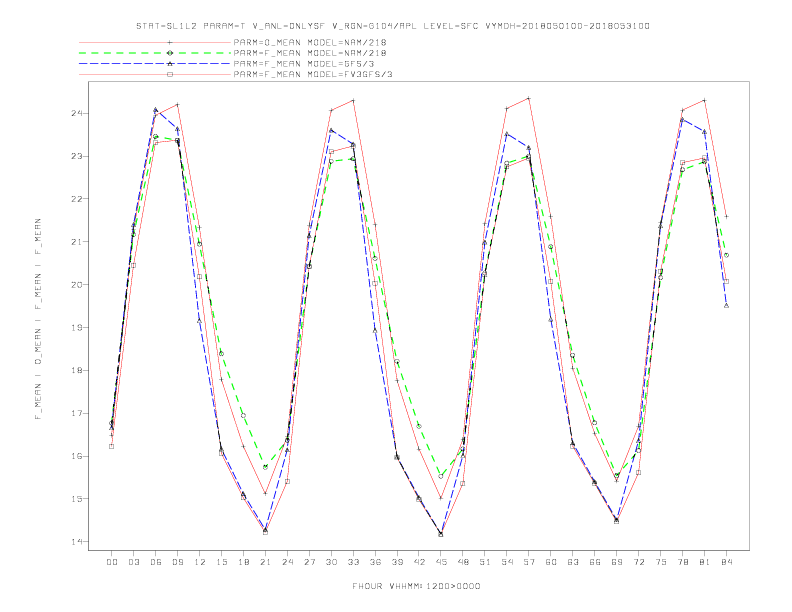Click x-axis tick label 78
Viewport: 792px width, 612px height.
tap(682, 562)
